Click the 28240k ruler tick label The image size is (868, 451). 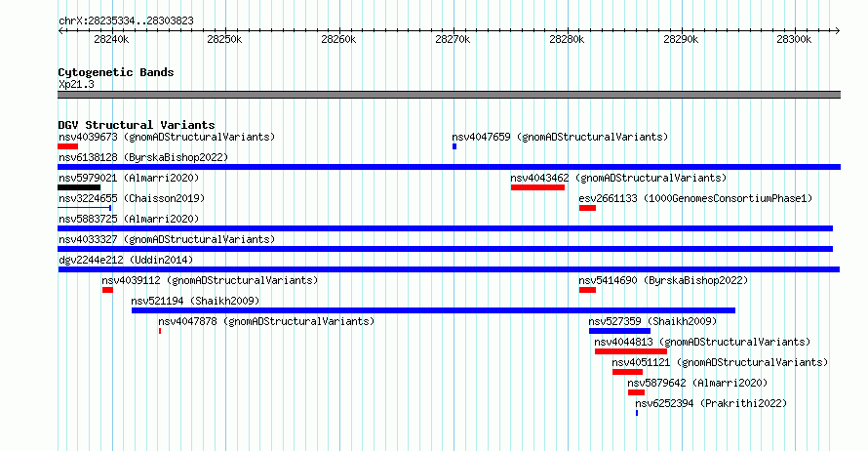point(111,39)
